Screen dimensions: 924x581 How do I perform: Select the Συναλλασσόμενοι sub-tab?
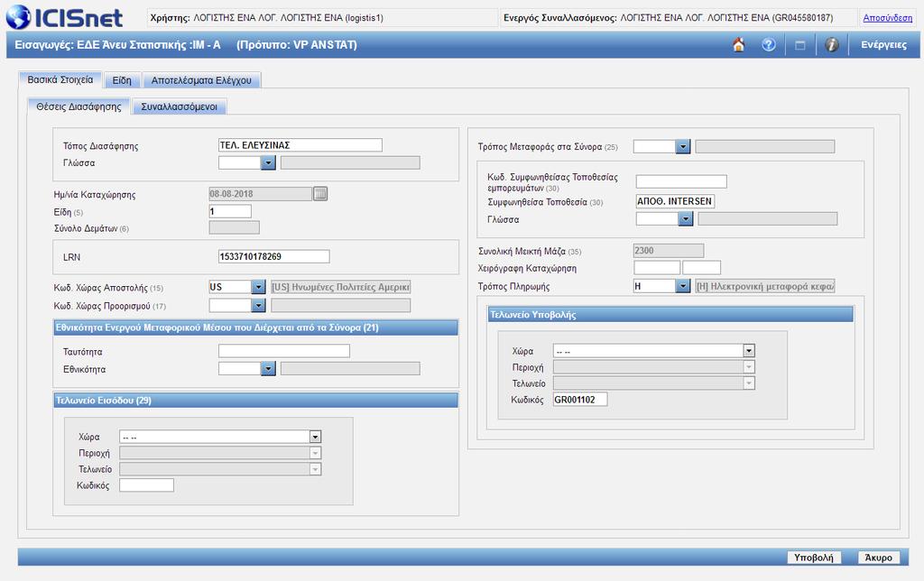tap(180, 106)
